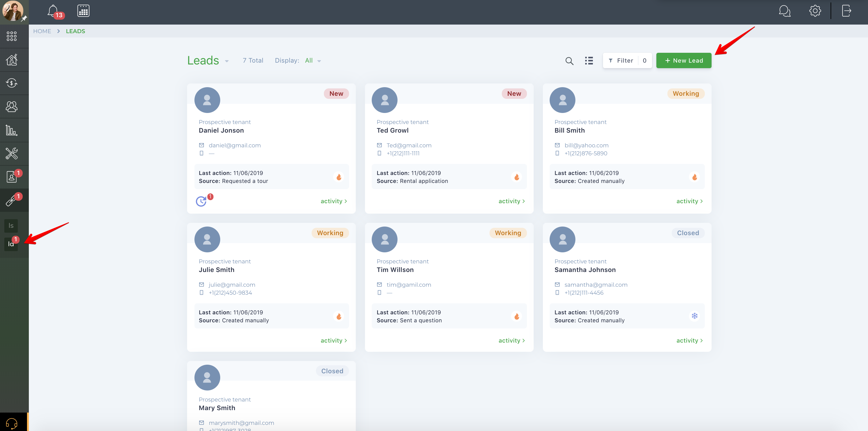Click email bill@yahoo.com
Image resolution: width=868 pixels, height=431 pixels.
coord(586,145)
